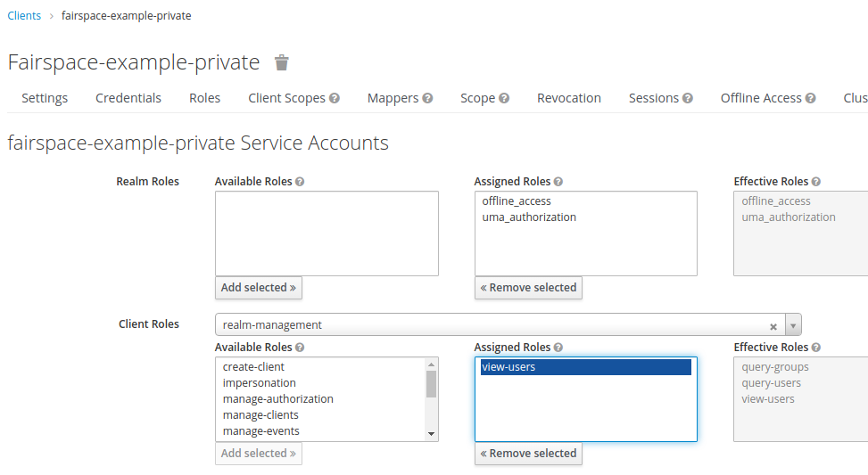The width and height of the screenshot is (868, 475).
Task: Open the Revocation tab
Action: 569,98
